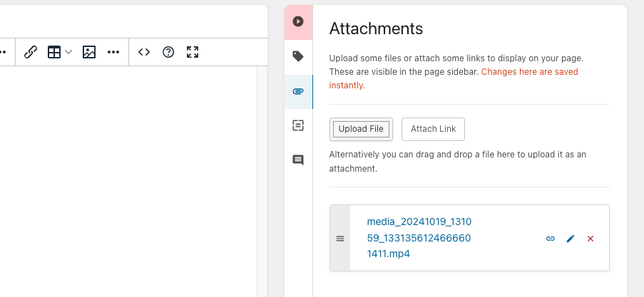Select the Attachments paperclip tab

point(298,91)
